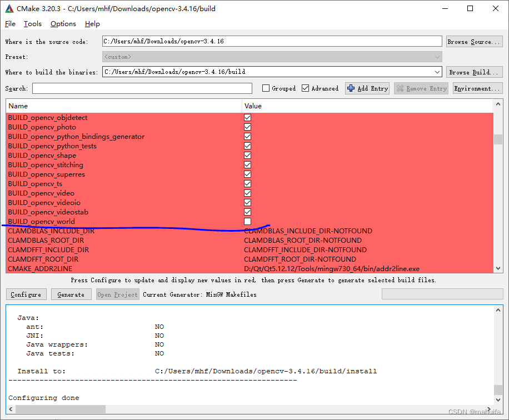Minimize the CMake window

tap(445, 9)
